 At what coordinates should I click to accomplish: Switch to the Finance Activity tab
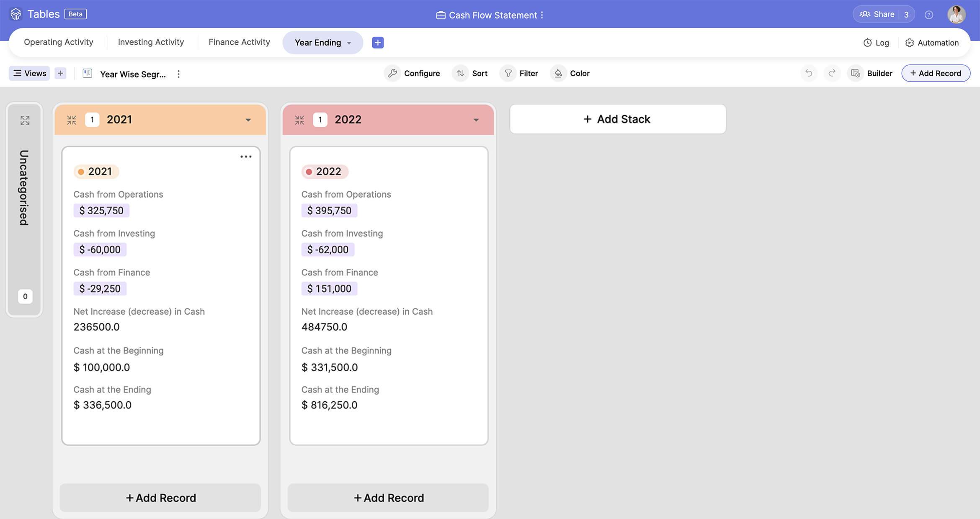click(x=239, y=42)
